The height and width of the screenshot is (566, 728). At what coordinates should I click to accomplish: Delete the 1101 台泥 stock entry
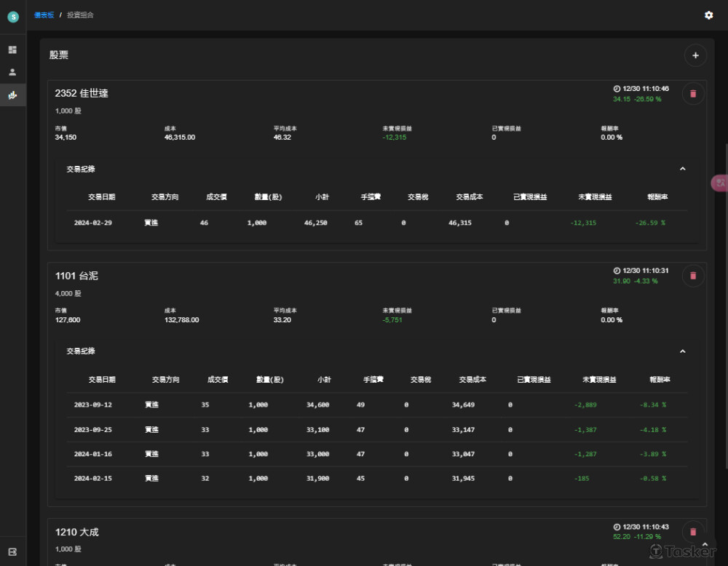click(693, 276)
